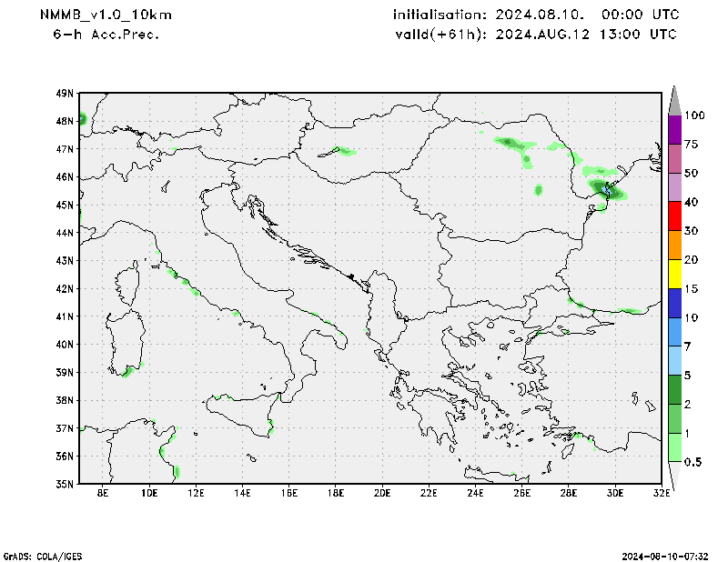Click the 32E longitude axis label
Viewport: 728px width, 562px height.
(661, 494)
